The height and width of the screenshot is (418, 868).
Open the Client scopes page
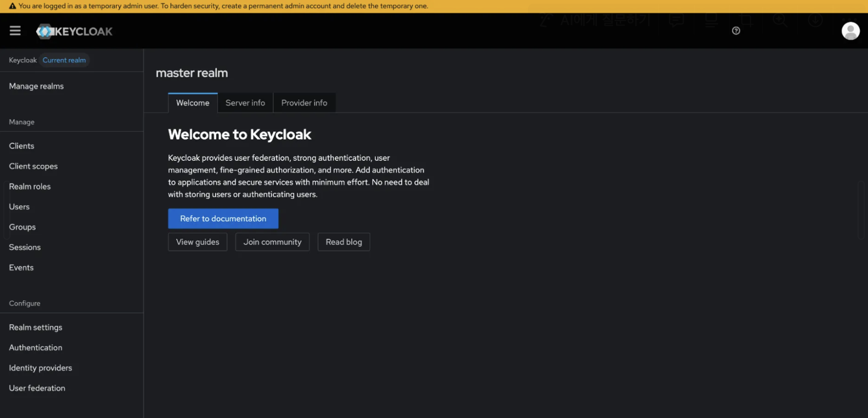coord(34,166)
